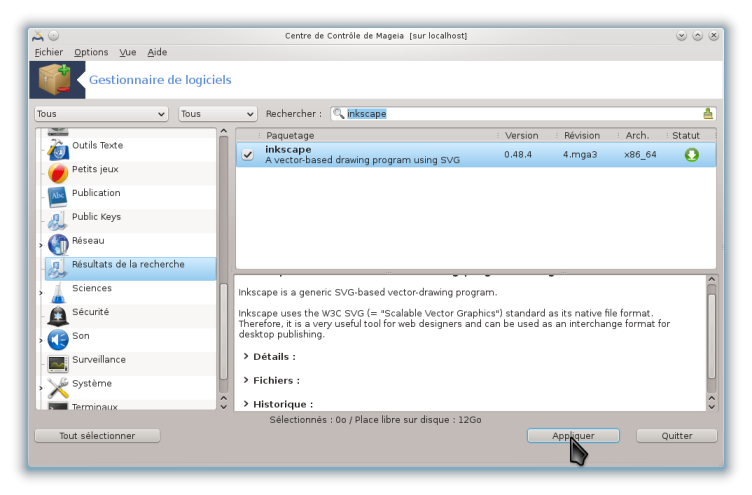Expand the Réseau tree category

coord(41,245)
